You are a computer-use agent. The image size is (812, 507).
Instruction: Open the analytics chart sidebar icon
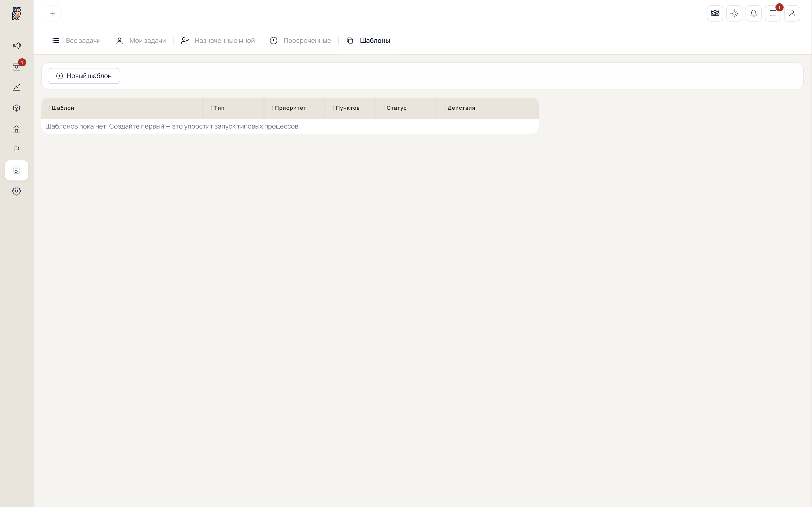tap(17, 87)
